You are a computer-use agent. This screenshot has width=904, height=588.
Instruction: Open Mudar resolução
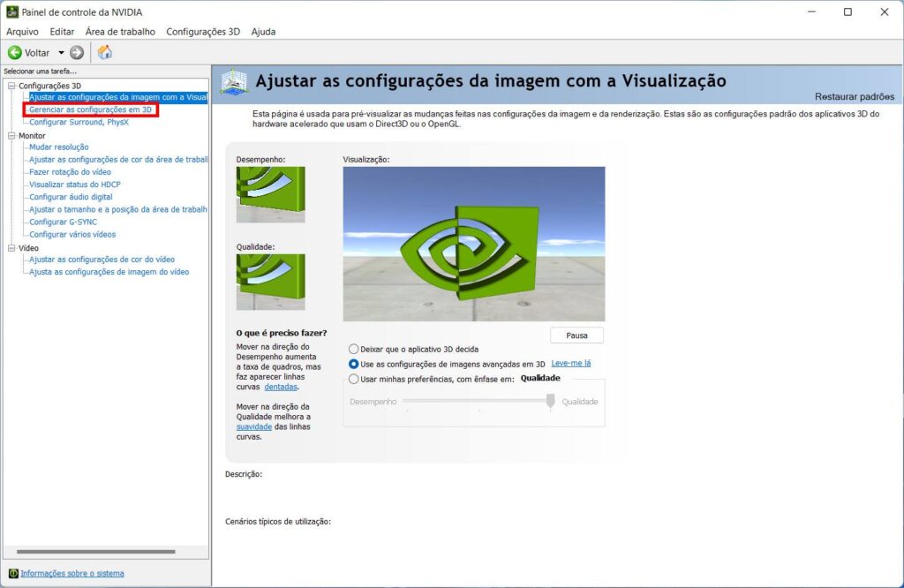coord(59,147)
